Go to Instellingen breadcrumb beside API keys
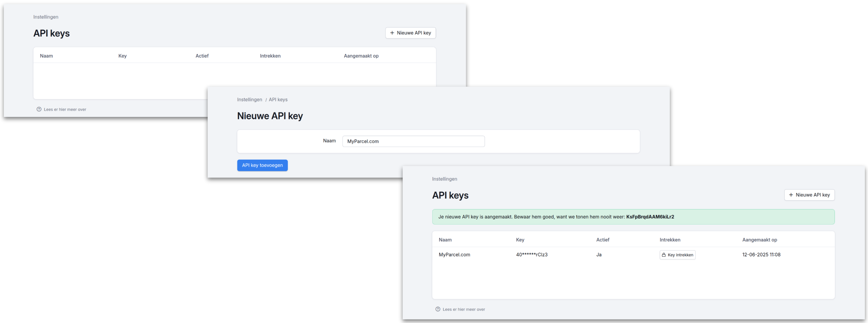Viewport: 868px width, 323px height. coord(250,100)
